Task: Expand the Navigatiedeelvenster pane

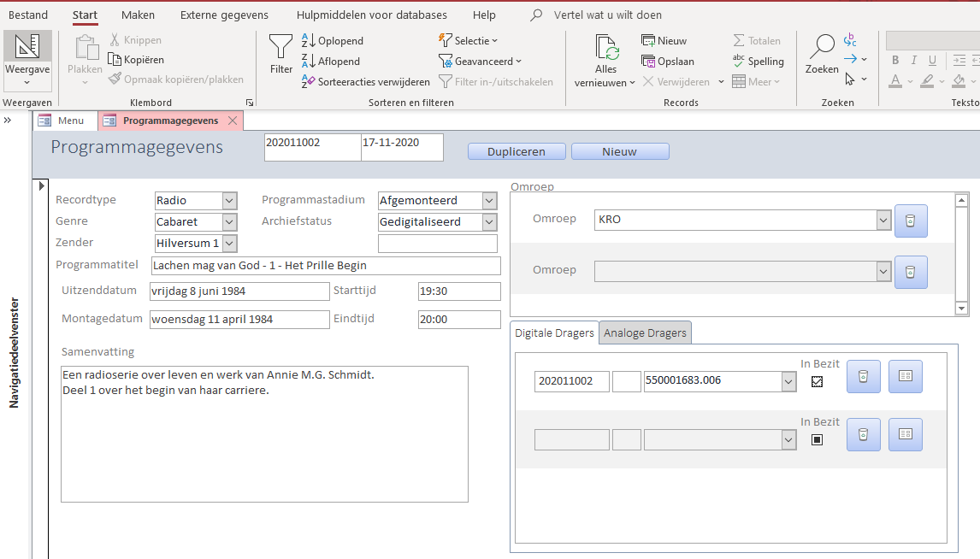Action: click(x=8, y=121)
